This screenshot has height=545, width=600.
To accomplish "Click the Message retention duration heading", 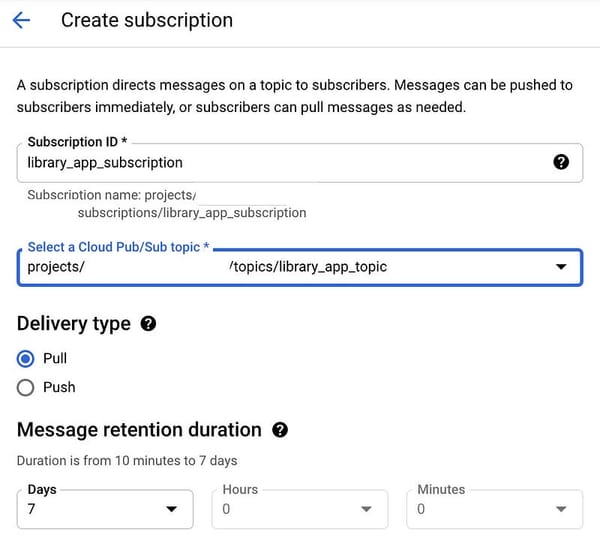I will tap(139, 430).
